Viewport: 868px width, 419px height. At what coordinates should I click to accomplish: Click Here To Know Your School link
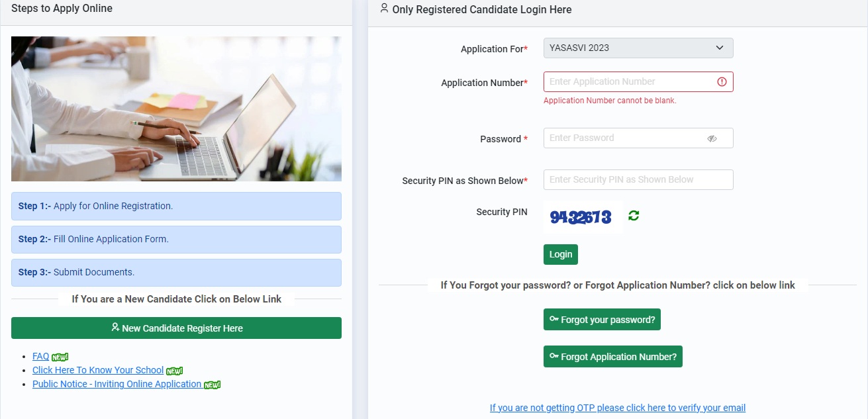tap(97, 369)
